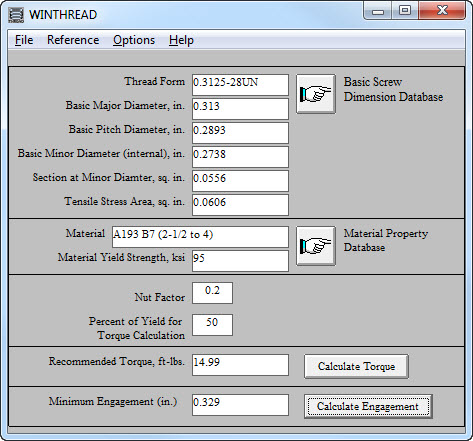Click the Basic Minor Diameter (internal) field
The width and height of the screenshot is (473, 441).
pyautogui.click(x=240, y=157)
